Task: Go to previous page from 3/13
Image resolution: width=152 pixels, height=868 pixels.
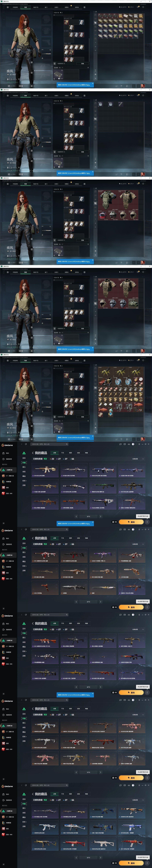Action: point(77,516)
